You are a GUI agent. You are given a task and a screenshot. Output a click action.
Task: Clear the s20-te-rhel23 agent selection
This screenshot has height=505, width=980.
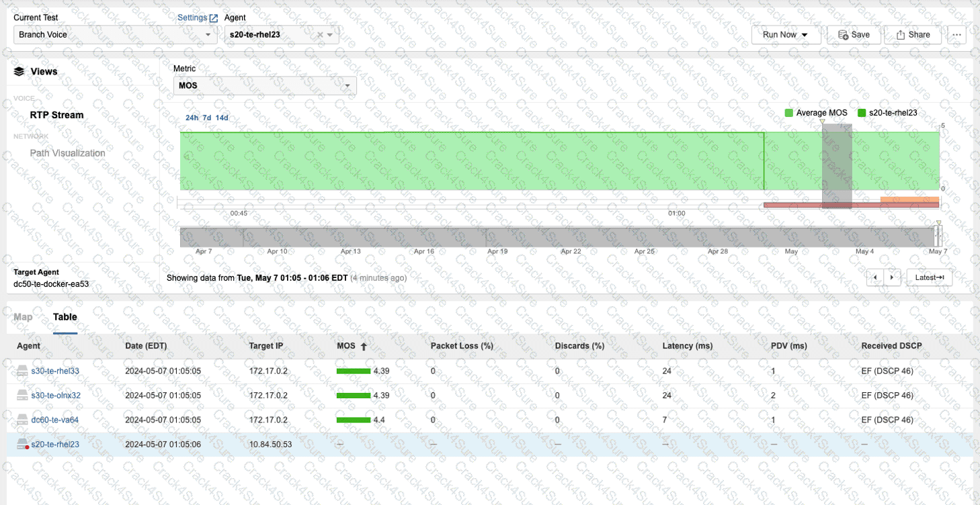[320, 35]
